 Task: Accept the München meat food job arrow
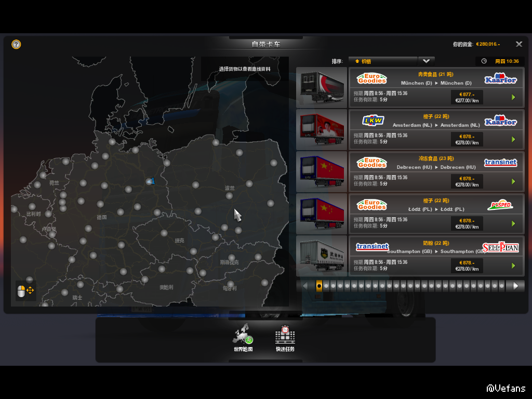513,97
